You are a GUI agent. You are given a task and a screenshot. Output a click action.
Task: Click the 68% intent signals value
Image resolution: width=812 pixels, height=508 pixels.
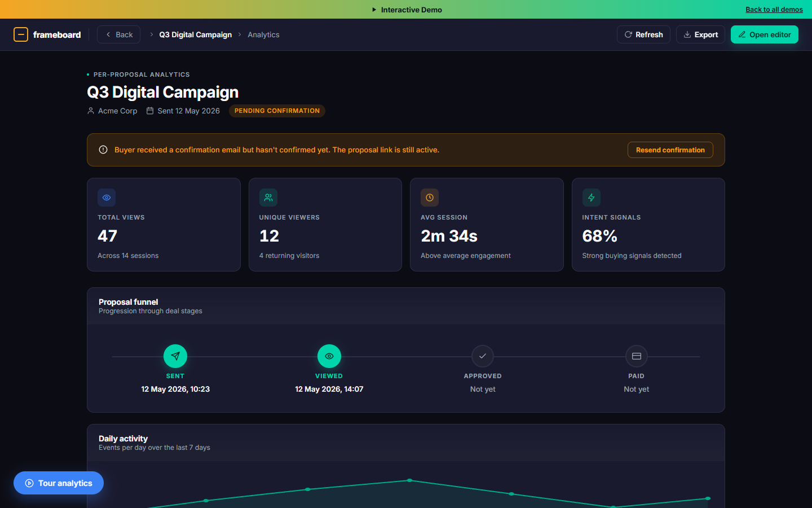click(599, 236)
